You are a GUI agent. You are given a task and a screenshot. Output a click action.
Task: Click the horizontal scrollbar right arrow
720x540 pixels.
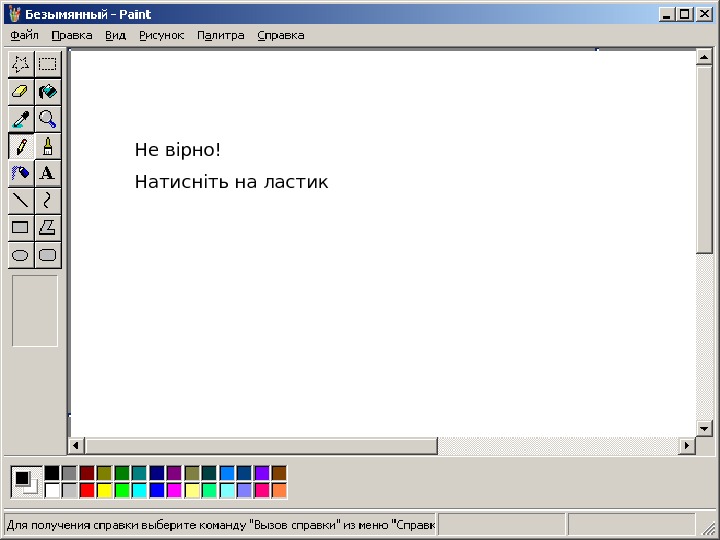coord(687,445)
